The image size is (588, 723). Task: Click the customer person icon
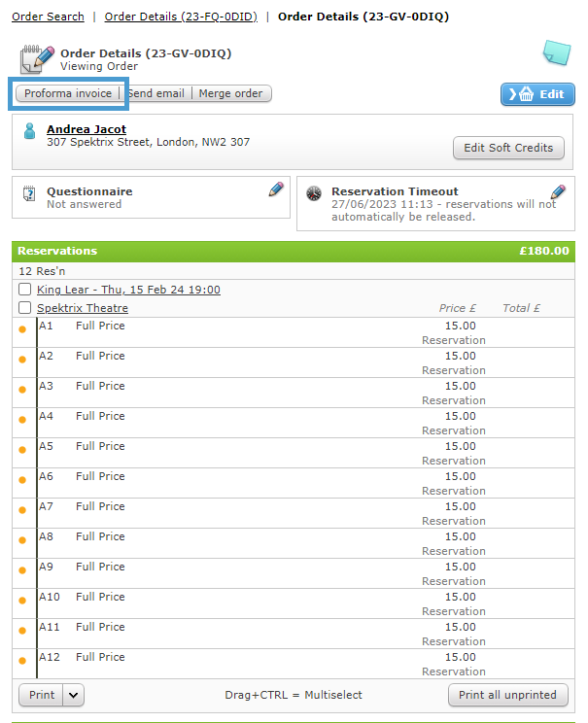29,131
